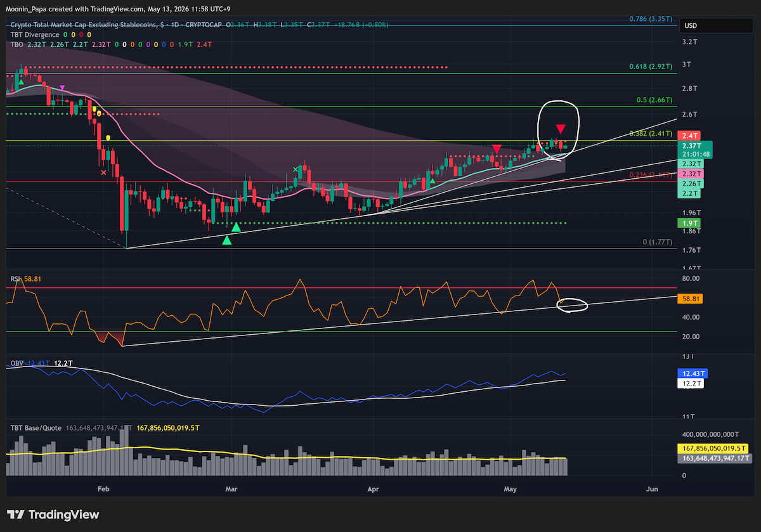Click the orange 58.81 RSI value tag
Image resolution: width=761 pixels, height=532 pixels.
(x=690, y=298)
